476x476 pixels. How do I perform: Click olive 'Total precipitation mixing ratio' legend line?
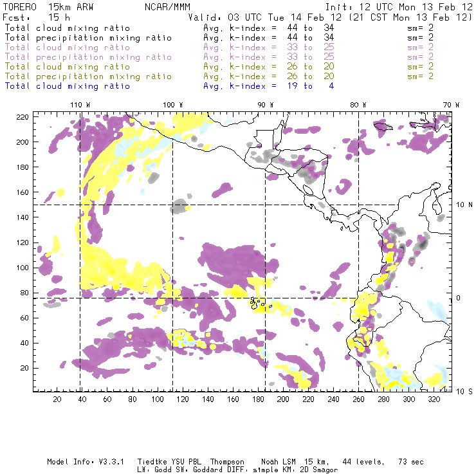tap(88, 77)
